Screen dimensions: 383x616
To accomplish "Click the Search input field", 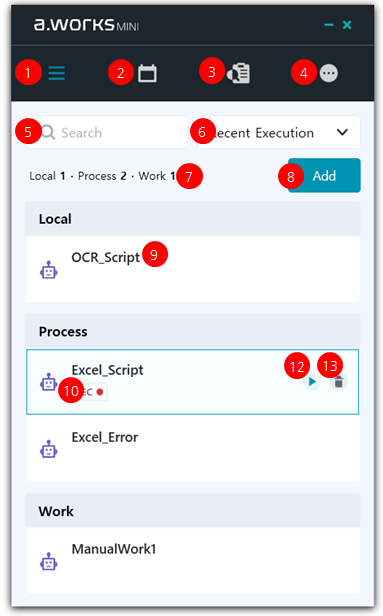I will tap(106, 132).
